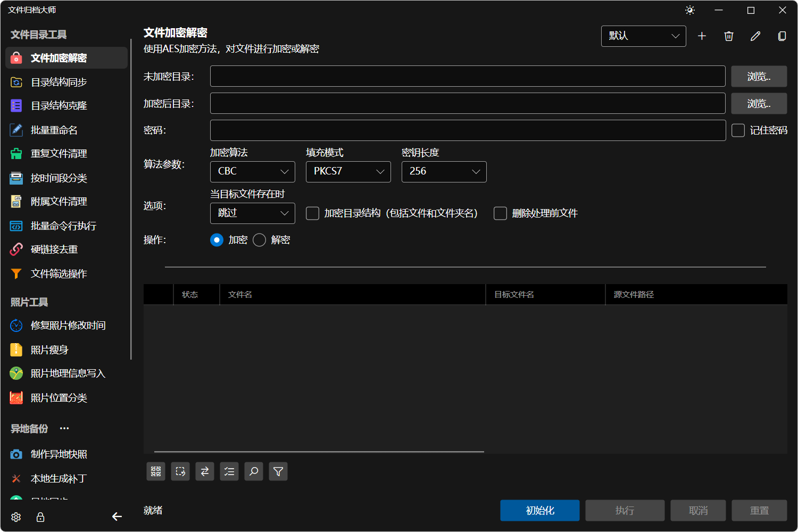Open 批量重命名 tool
798x532 pixels.
click(66, 130)
